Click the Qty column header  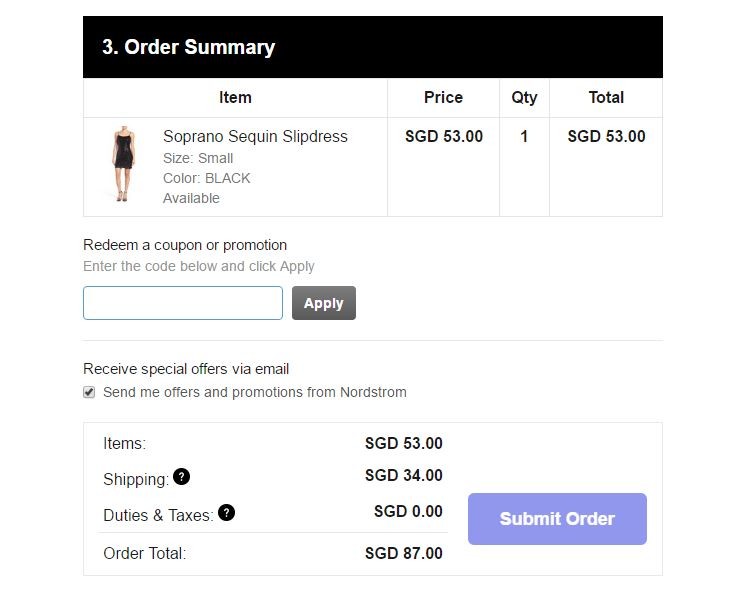pos(524,98)
